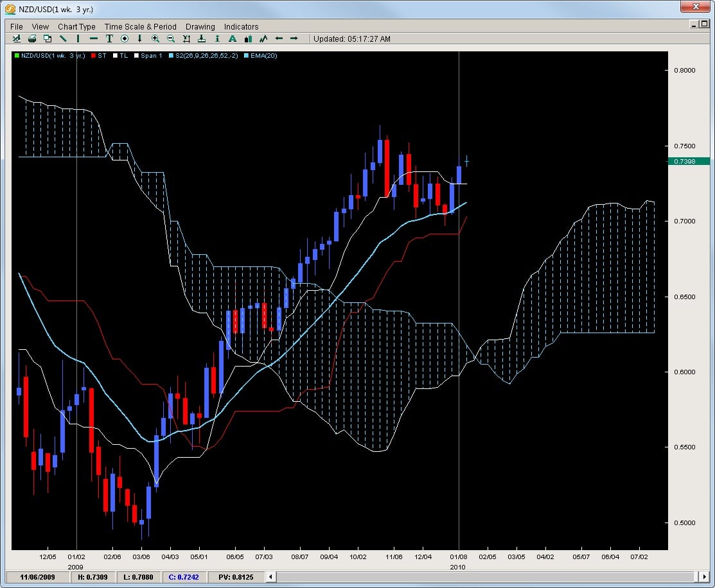Click the left scroll arrow of the horizontal scrollbar
Viewport: 715px width, 588px height.
tap(270, 576)
